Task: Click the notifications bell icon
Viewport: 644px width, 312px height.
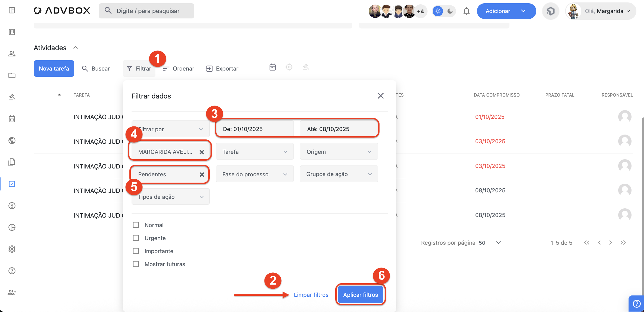Action: [x=466, y=11]
